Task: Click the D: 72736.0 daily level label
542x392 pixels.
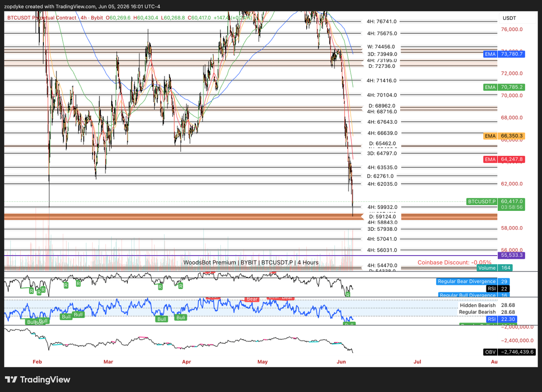Action: pyautogui.click(x=382, y=66)
